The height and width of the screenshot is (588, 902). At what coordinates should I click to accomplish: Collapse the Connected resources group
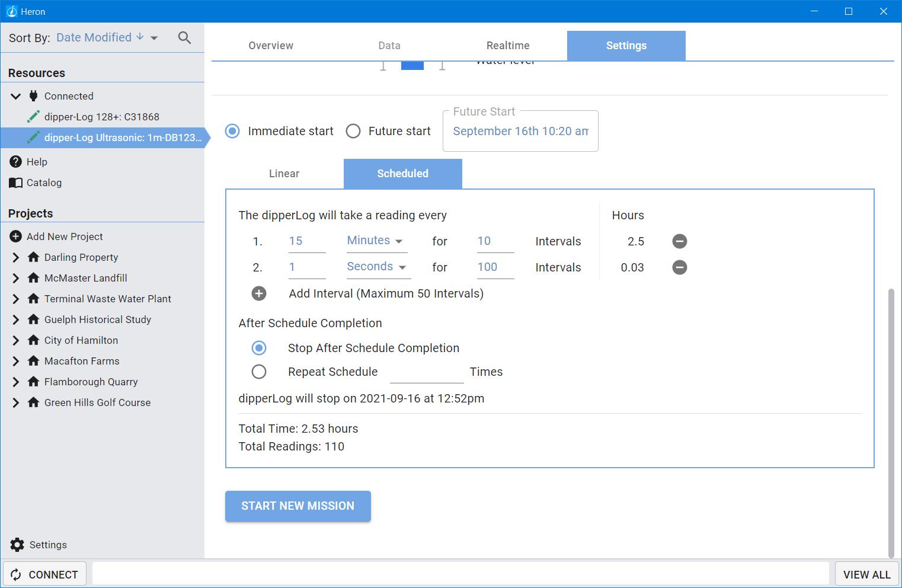(x=16, y=96)
